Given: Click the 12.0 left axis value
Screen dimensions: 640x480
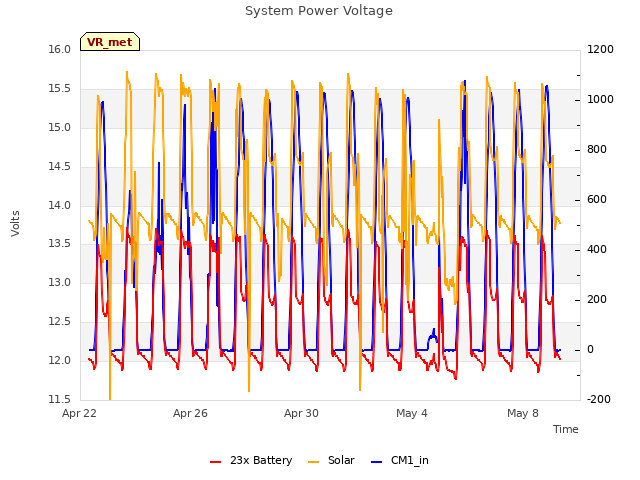Looking at the screenshot, I should pyautogui.click(x=60, y=360).
